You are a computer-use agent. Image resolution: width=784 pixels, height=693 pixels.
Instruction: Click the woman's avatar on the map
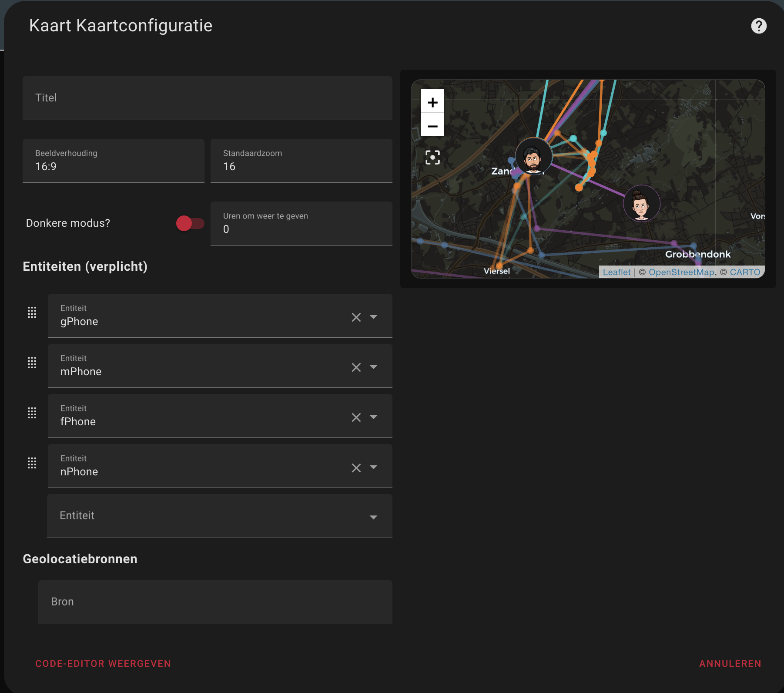[641, 203]
